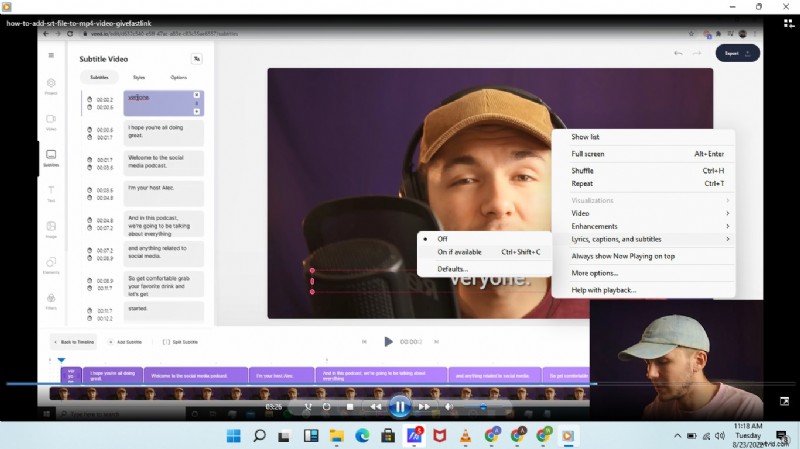Screen dimensions: 800x449
Task: Open Help with playback link
Action: point(604,290)
